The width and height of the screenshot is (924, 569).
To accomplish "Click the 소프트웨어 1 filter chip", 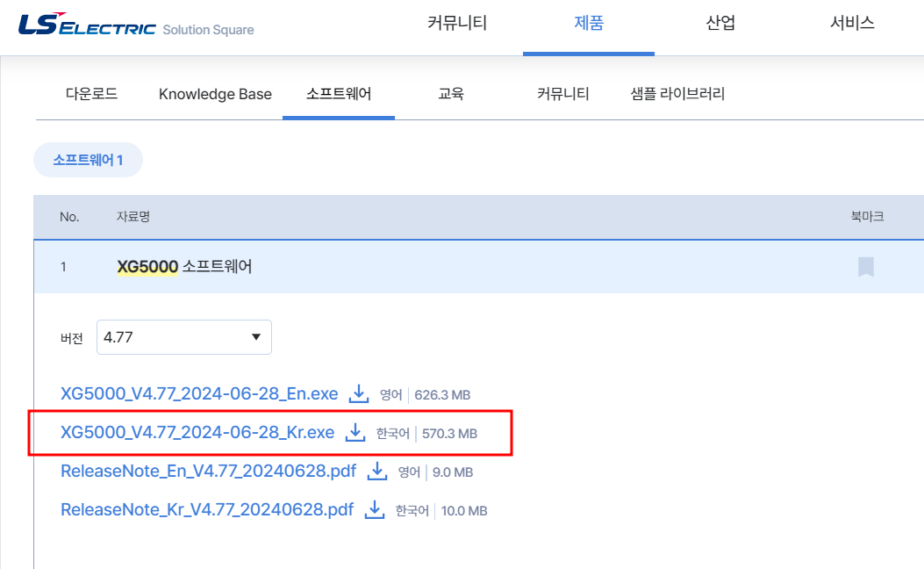I will [88, 159].
